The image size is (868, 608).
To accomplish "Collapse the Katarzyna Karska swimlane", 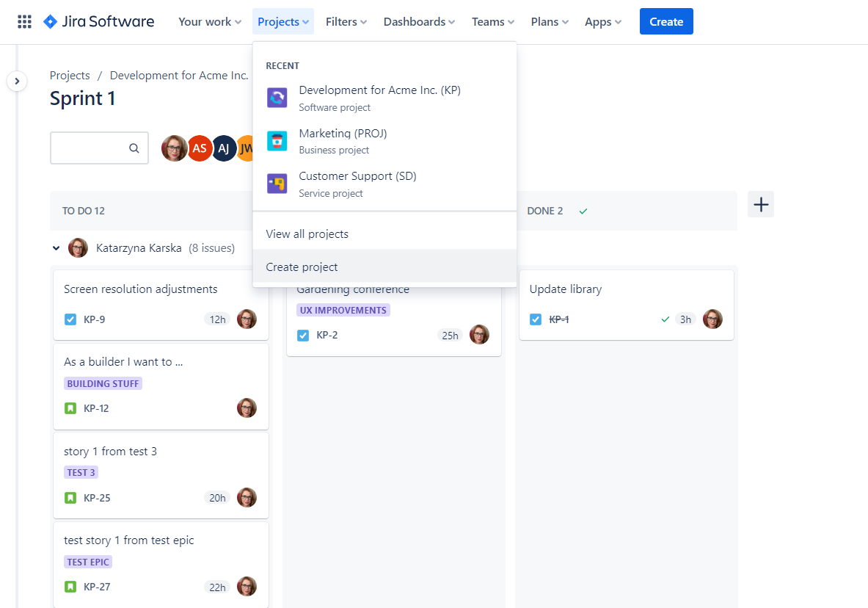I will pos(56,248).
